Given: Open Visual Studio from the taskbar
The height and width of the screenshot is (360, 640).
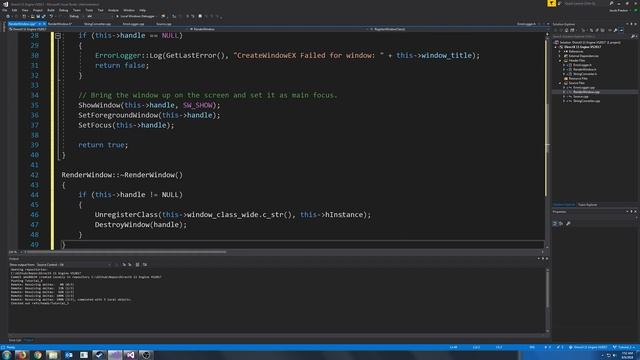Looking at the screenshot, I should (130, 355).
